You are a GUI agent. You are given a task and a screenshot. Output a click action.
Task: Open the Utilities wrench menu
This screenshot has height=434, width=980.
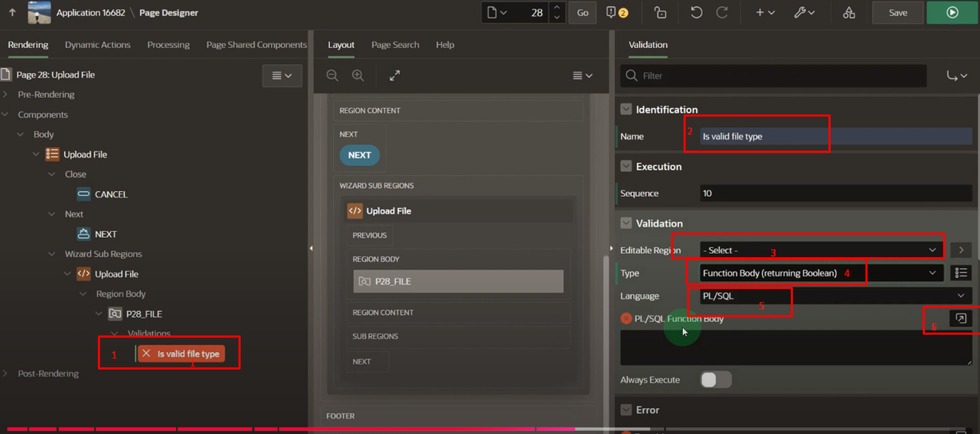tap(804, 12)
